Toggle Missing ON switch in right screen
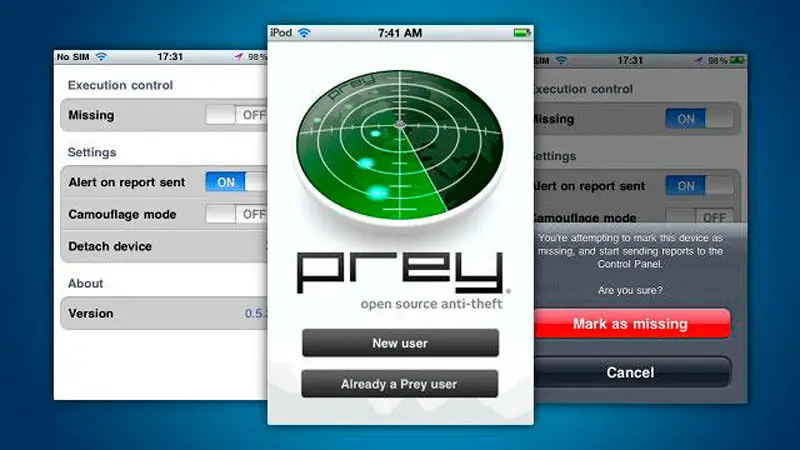Image resolution: width=800 pixels, height=450 pixels. pos(699,119)
